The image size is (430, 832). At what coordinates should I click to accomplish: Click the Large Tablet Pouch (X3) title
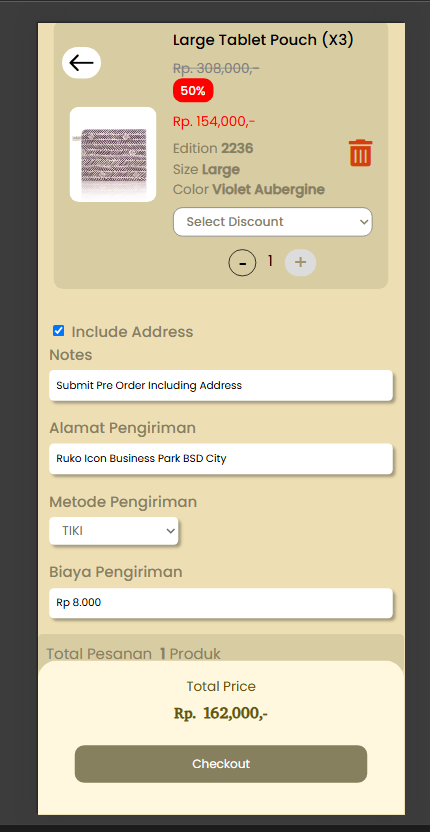click(263, 40)
